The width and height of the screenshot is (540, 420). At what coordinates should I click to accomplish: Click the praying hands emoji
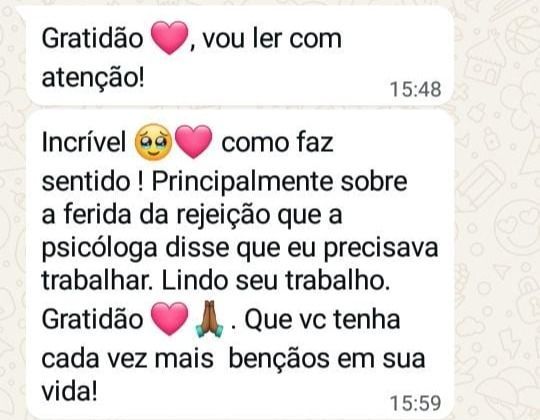(x=209, y=319)
